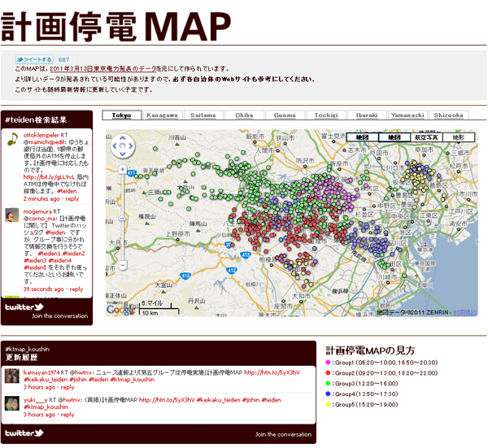
Task: Pan the map right with the arrow
Action: [131, 146]
